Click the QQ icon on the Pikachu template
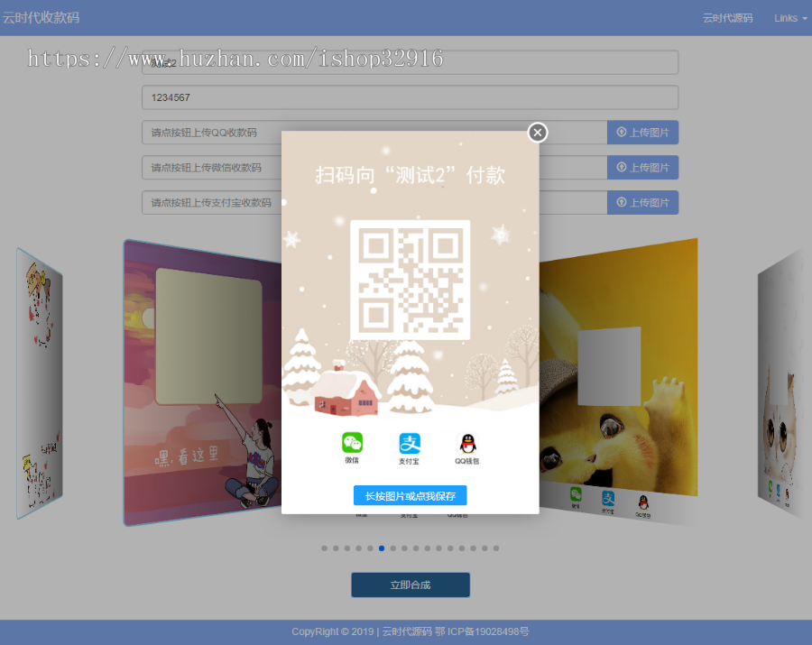 643,502
